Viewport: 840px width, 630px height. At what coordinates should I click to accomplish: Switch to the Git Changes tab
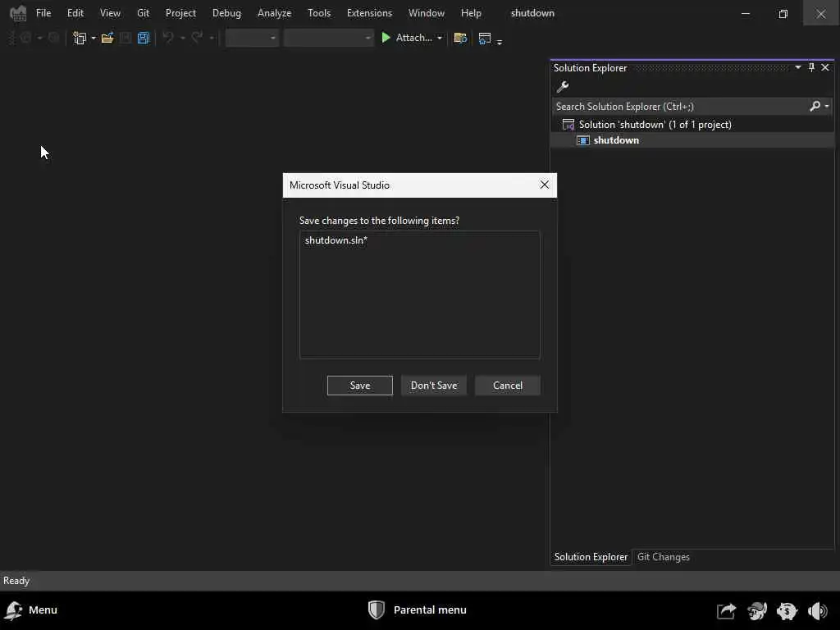[x=663, y=557]
